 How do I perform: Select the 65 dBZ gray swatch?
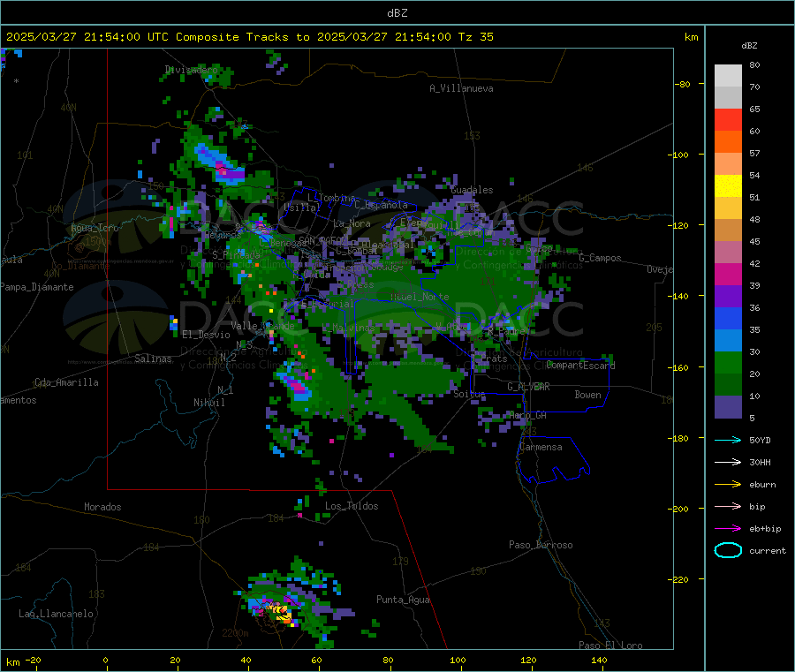click(x=728, y=98)
